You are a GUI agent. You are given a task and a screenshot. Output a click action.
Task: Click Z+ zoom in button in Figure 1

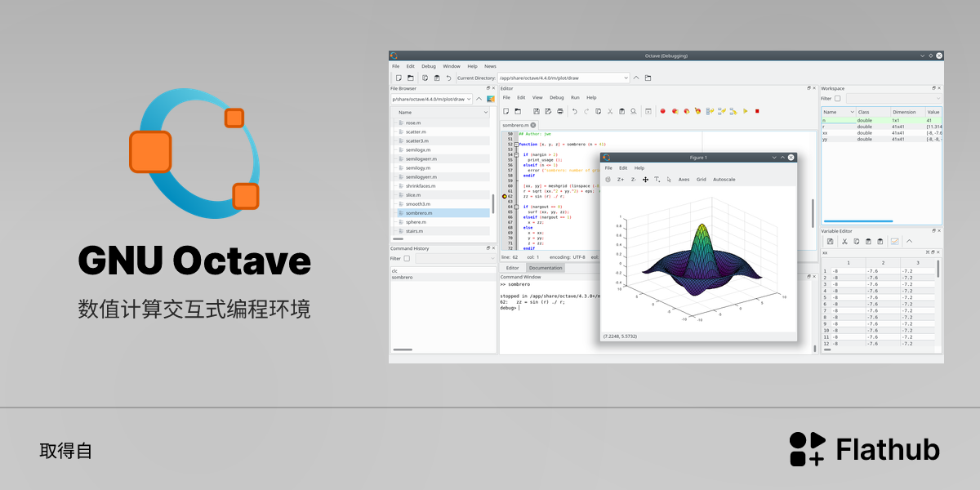click(621, 180)
